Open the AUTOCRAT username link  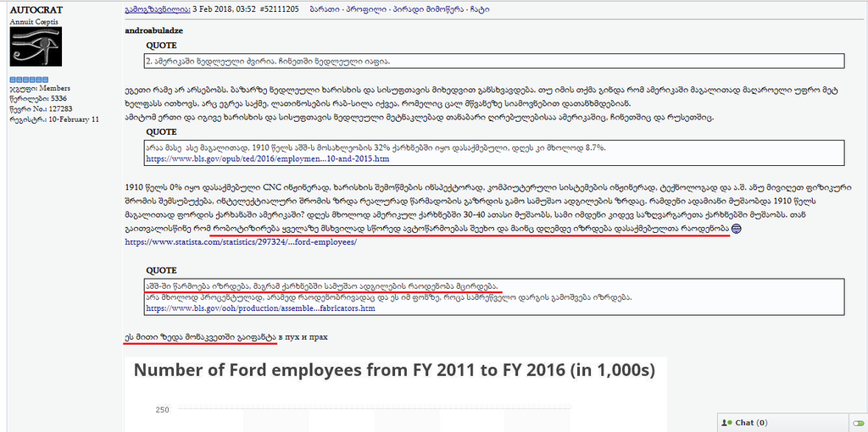pos(36,10)
